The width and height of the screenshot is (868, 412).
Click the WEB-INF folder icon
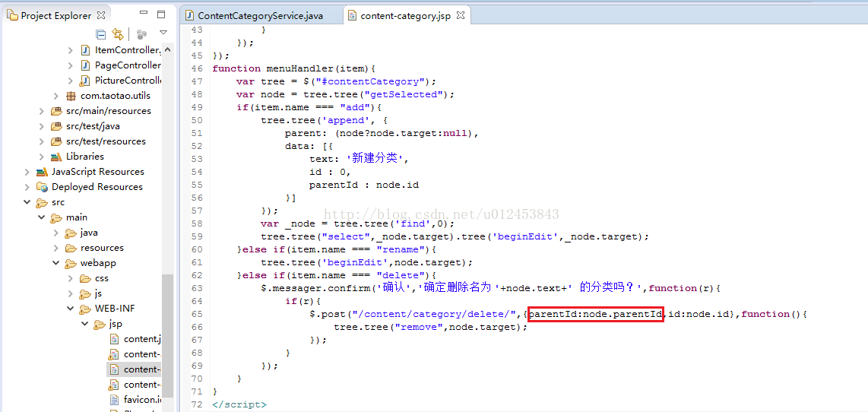[84, 309]
